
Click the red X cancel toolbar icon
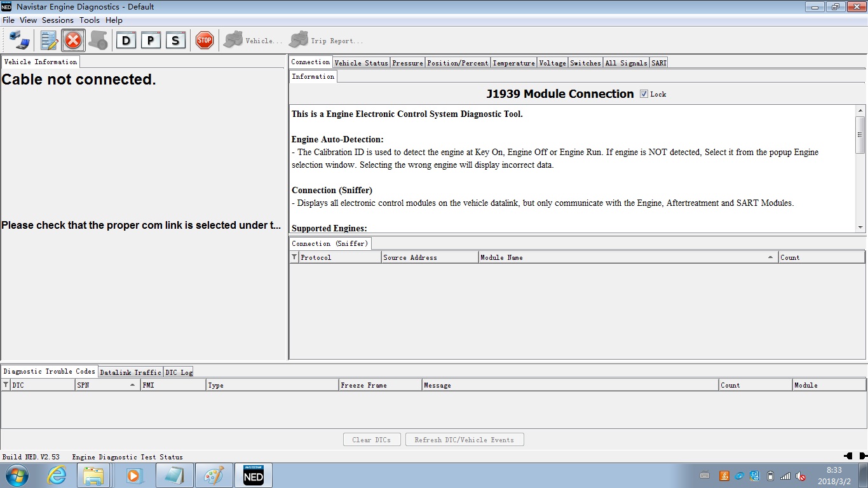coord(73,41)
